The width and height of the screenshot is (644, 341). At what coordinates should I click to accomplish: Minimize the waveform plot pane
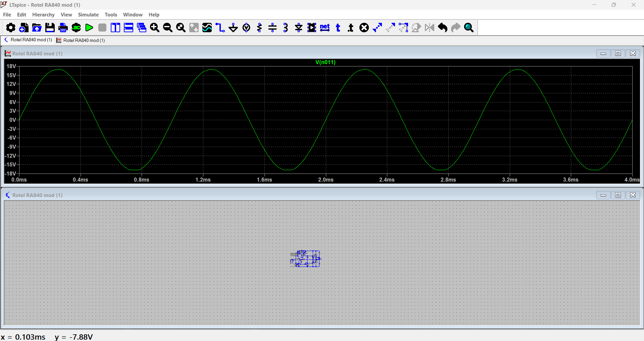click(603, 53)
